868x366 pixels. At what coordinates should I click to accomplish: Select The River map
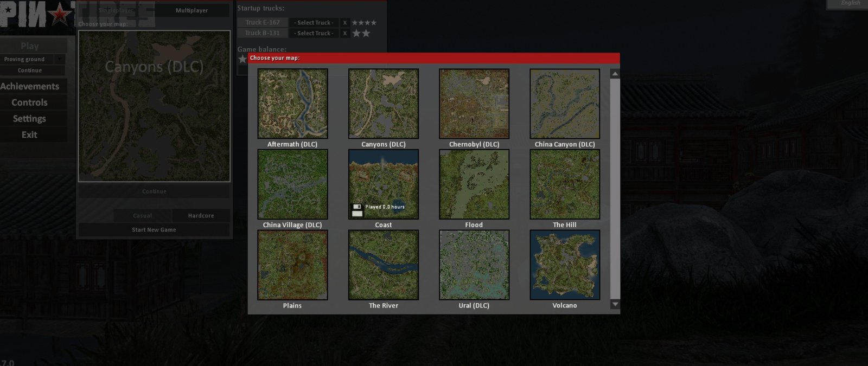384,265
